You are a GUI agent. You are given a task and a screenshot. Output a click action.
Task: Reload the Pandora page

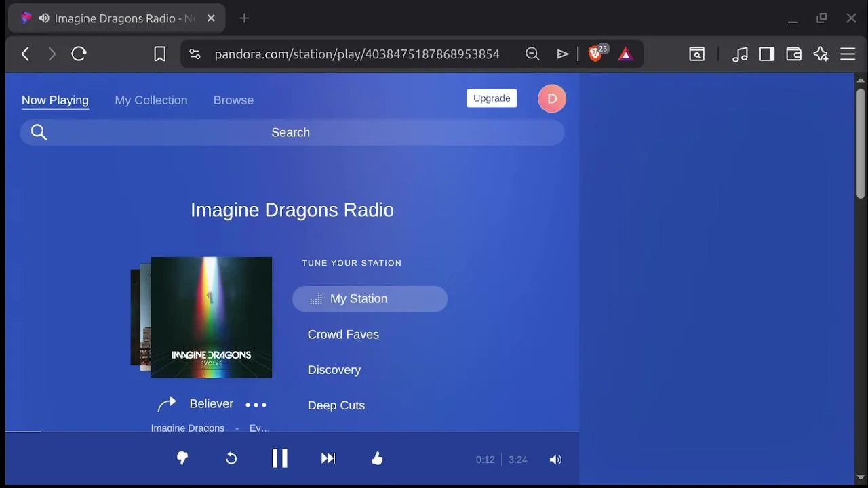pyautogui.click(x=79, y=54)
